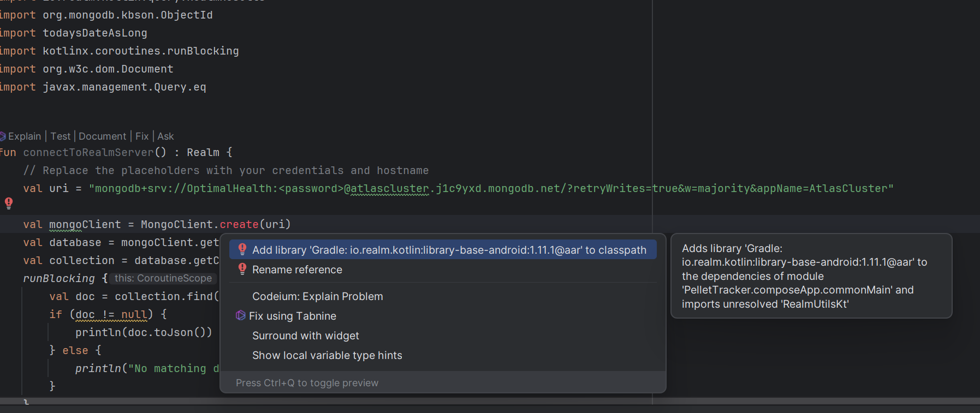Select Fix using Tabnine entry
Screen dimensions: 980x413
[292, 316]
